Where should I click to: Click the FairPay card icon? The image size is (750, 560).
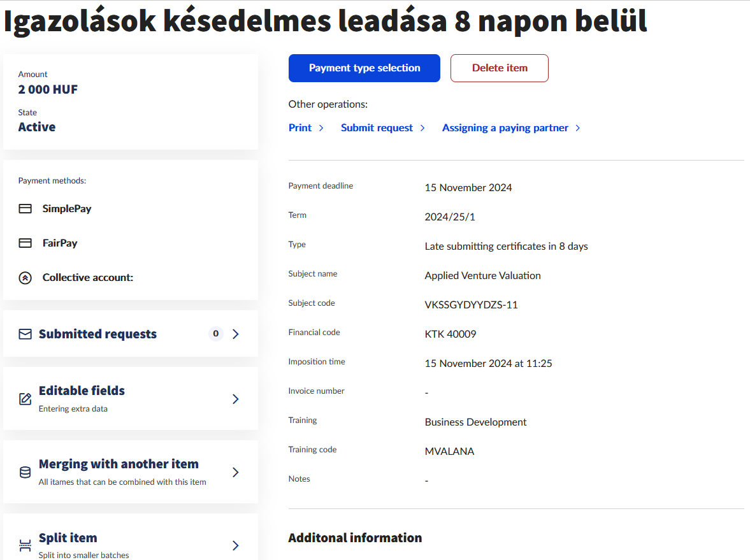point(25,243)
